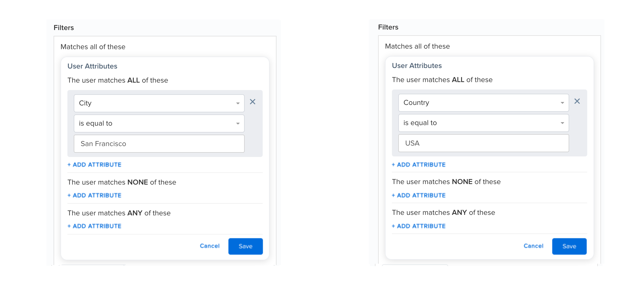Expand 'is equal to' operator under City
Image resolution: width=644 pixels, height=290 pixels.
pyautogui.click(x=159, y=123)
